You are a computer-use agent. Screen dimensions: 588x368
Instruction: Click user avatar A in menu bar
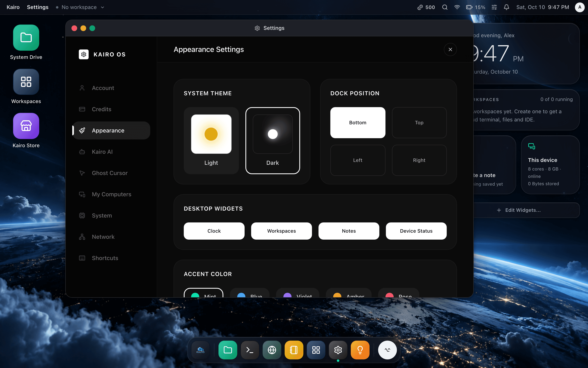pos(579,7)
